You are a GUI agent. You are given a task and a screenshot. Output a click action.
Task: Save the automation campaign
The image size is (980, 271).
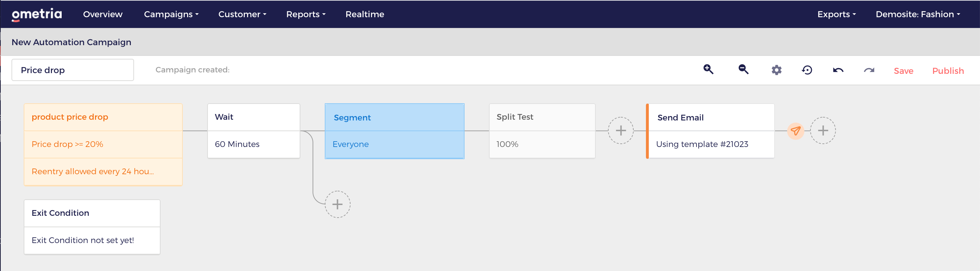pyautogui.click(x=903, y=71)
